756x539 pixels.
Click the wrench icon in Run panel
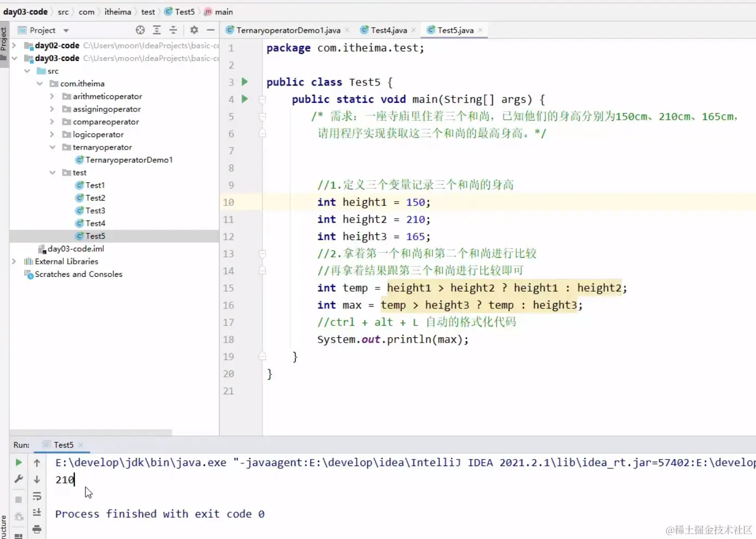tap(18, 479)
